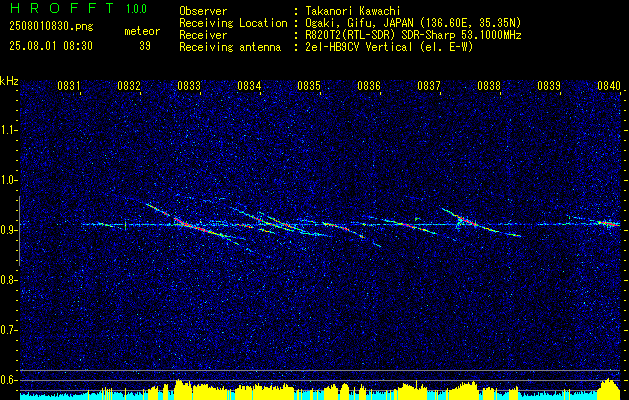The height and width of the screenshot is (400, 629).
Task: Click the 0.9 kHz axis label
Action: [8, 230]
